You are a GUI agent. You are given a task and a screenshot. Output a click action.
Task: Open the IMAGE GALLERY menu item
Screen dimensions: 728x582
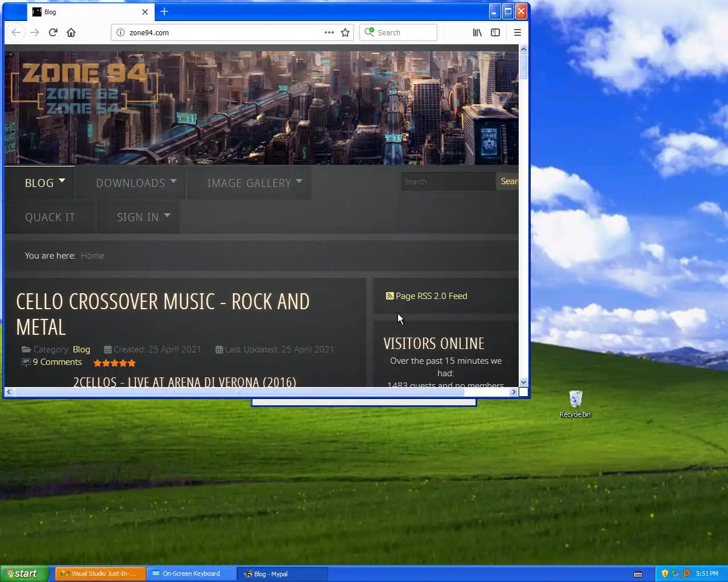point(249,183)
